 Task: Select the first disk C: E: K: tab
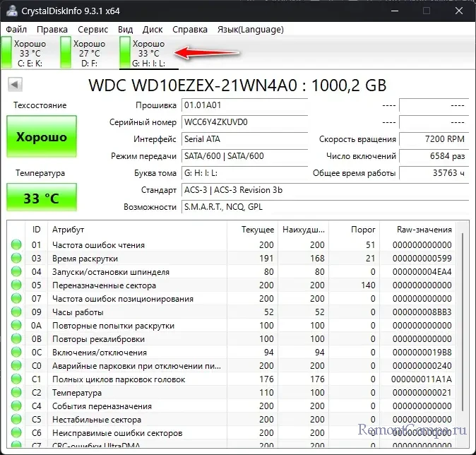click(x=28, y=53)
